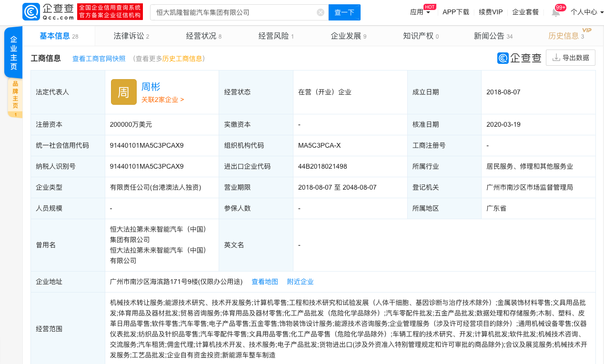Click 查看地图 link beside the address
604x364 pixels.
(x=264, y=282)
